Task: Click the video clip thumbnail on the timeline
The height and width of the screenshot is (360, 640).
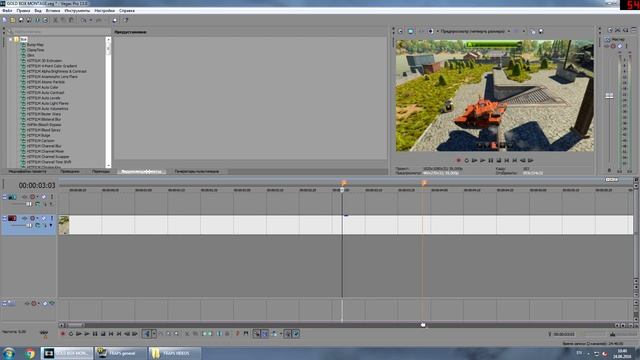Action: tap(64, 225)
